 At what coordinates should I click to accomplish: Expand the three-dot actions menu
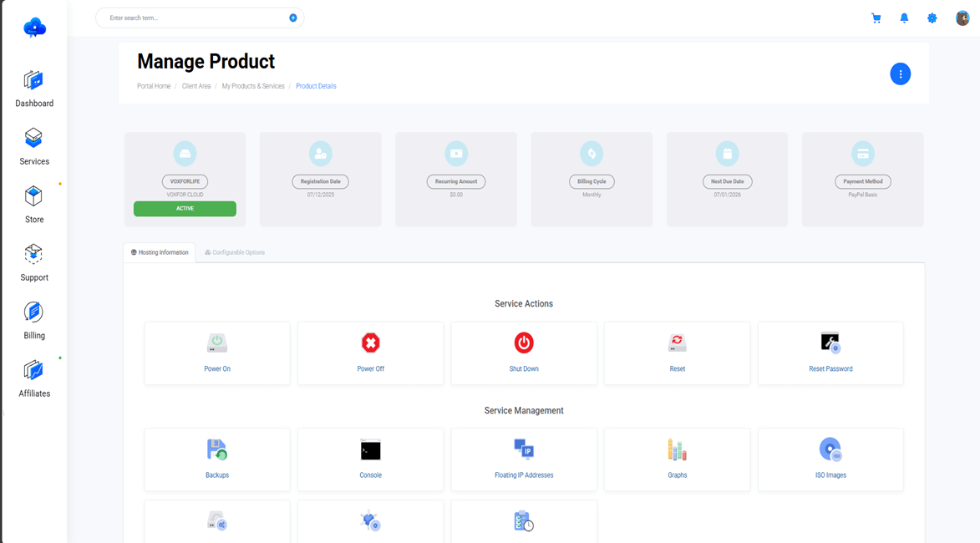click(x=900, y=74)
